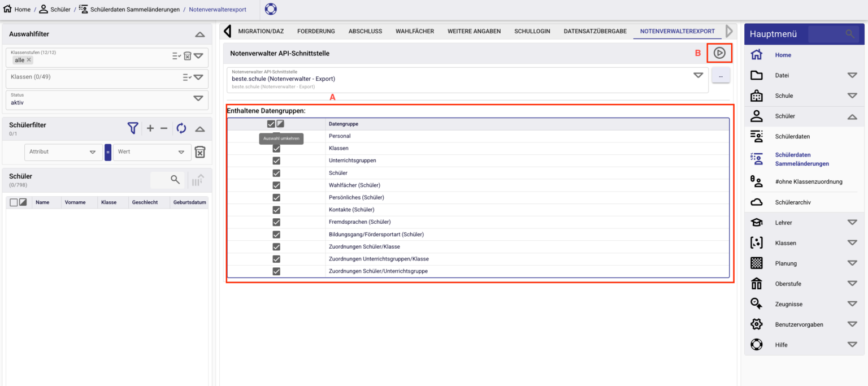
Task: Toggle the Wahlfächer (Schüler) checkbox
Action: (276, 185)
